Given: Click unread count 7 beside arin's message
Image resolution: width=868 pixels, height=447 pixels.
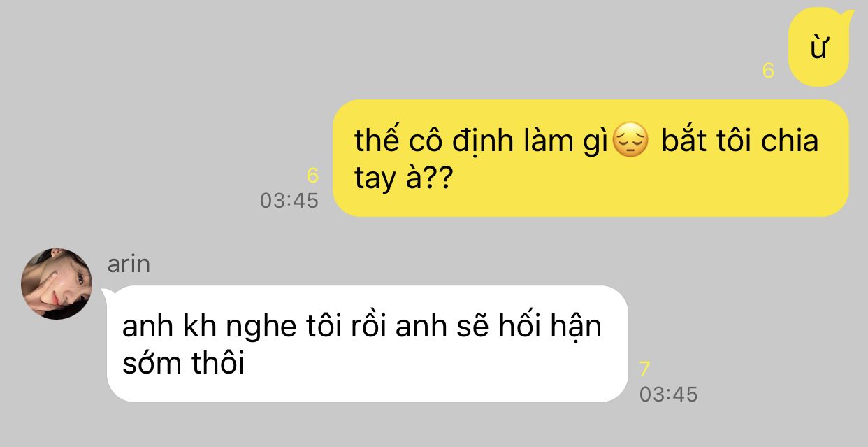Looking at the screenshot, I should tap(645, 370).
